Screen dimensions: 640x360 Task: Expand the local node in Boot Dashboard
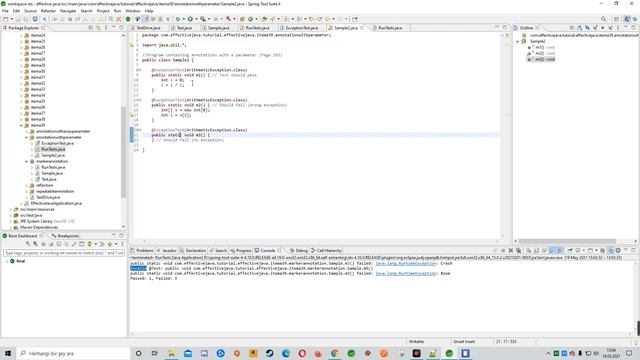click(7, 261)
